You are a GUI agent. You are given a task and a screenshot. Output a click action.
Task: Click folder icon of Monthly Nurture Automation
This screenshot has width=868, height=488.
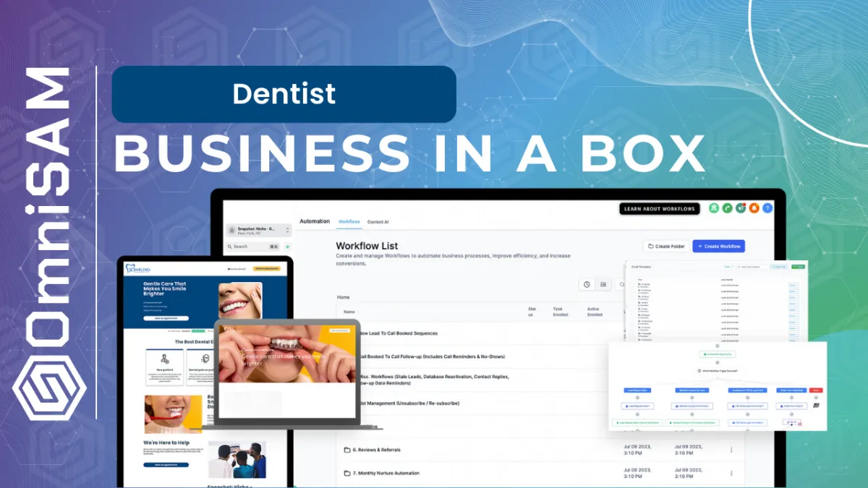347,473
